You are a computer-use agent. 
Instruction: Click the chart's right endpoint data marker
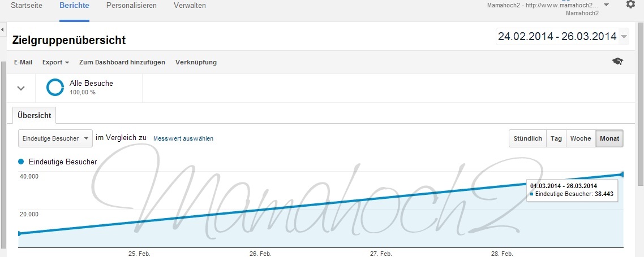(622, 175)
